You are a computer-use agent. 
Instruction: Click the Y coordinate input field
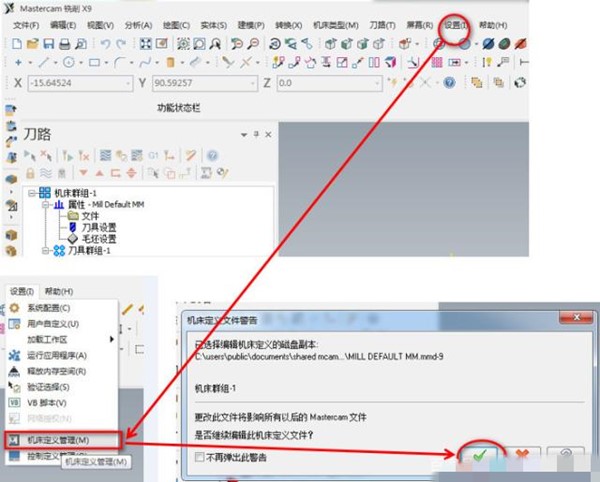point(204,83)
